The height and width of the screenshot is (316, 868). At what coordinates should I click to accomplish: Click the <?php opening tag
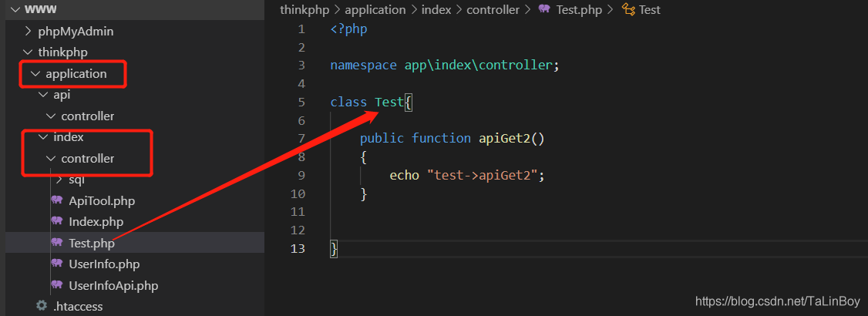tap(348, 29)
